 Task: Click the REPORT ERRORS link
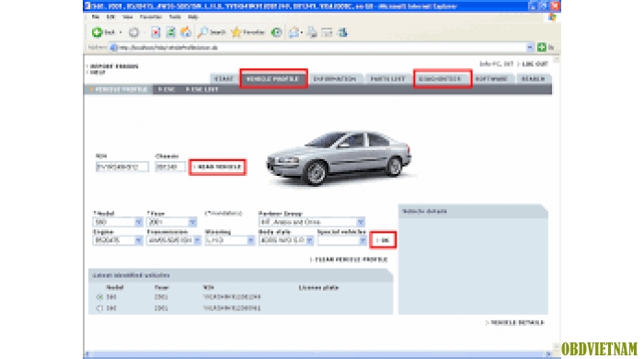tap(113, 66)
